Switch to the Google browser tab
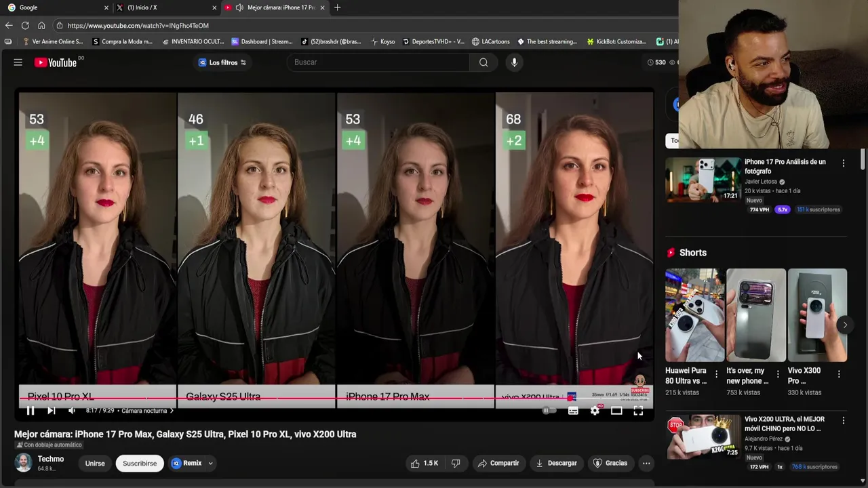This screenshot has width=868, height=488. tap(56, 7)
